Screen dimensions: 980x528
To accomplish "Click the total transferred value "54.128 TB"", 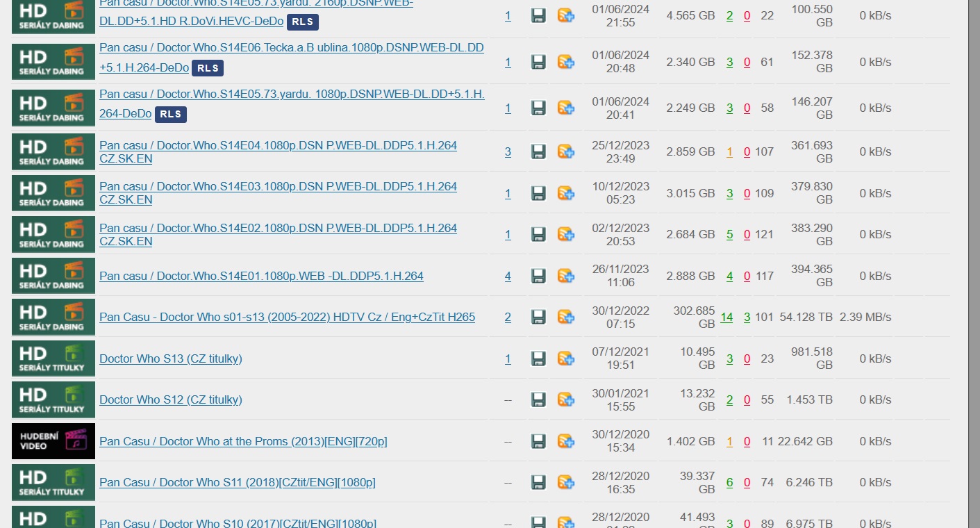I will [806, 317].
